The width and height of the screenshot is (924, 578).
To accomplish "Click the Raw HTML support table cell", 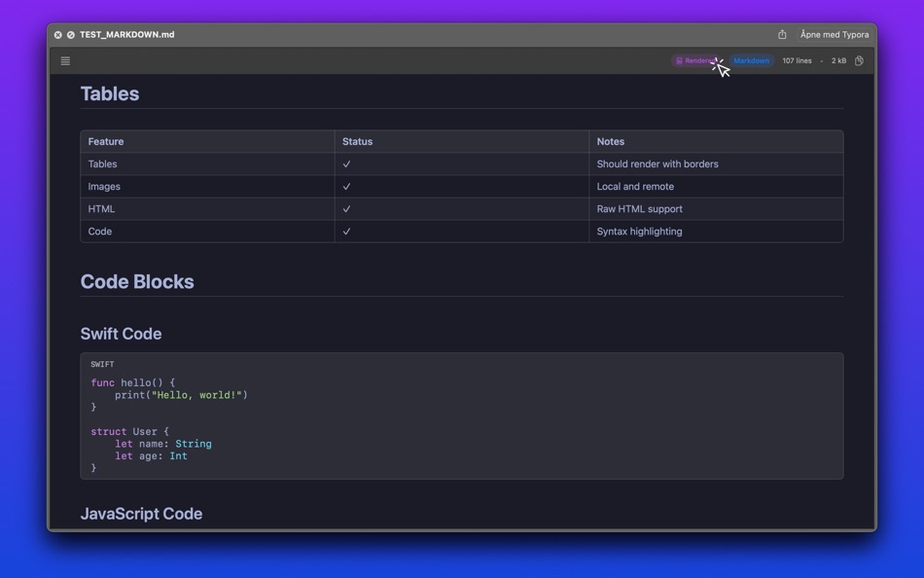I will pos(639,208).
